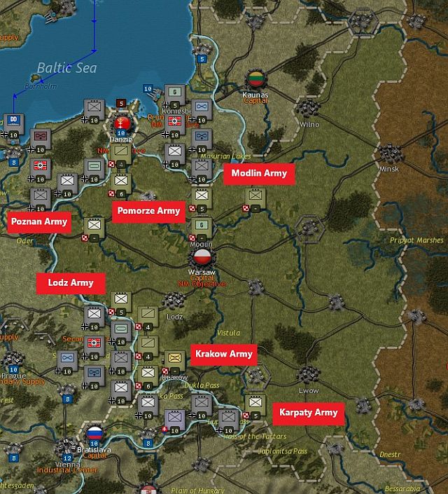Click the Karpaty Army label
448x494 pixels.
(x=309, y=413)
